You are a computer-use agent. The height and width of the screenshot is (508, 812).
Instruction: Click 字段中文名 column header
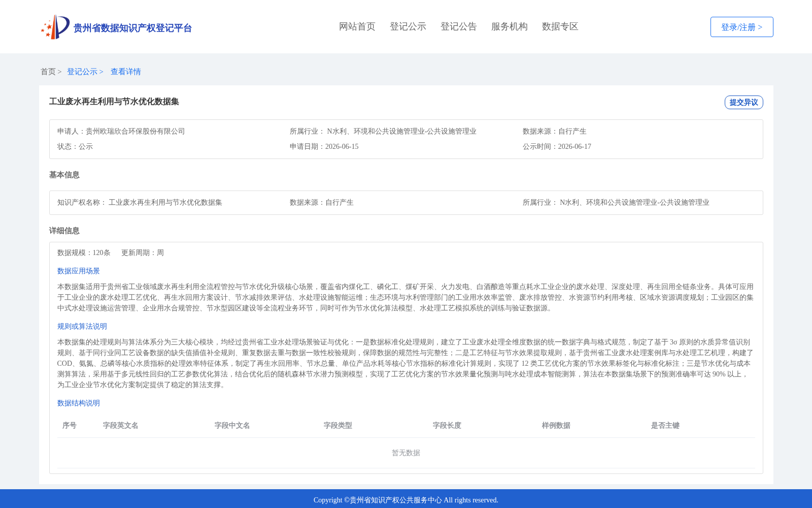[x=232, y=425]
